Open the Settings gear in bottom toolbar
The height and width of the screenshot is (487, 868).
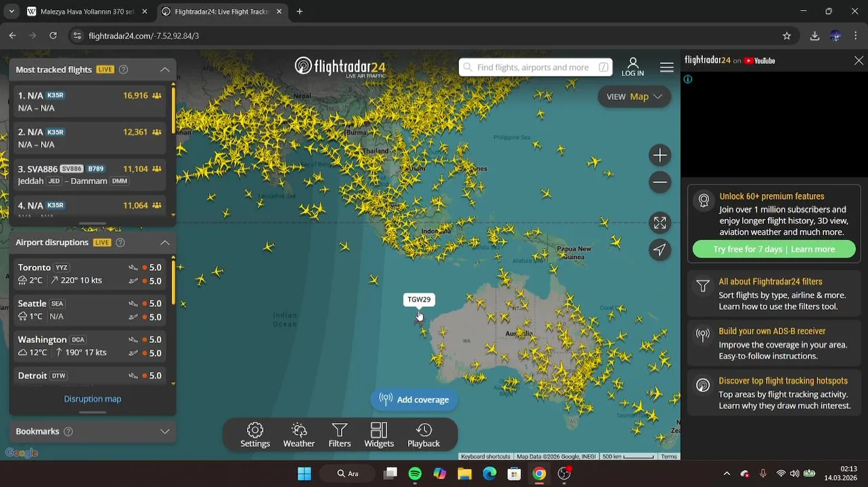click(x=255, y=435)
